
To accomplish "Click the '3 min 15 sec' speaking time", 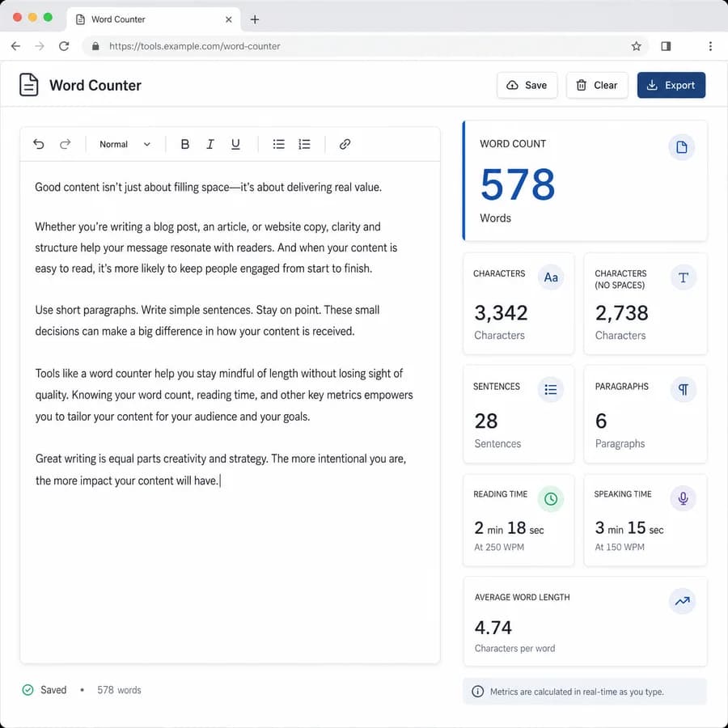I will pyautogui.click(x=629, y=528).
